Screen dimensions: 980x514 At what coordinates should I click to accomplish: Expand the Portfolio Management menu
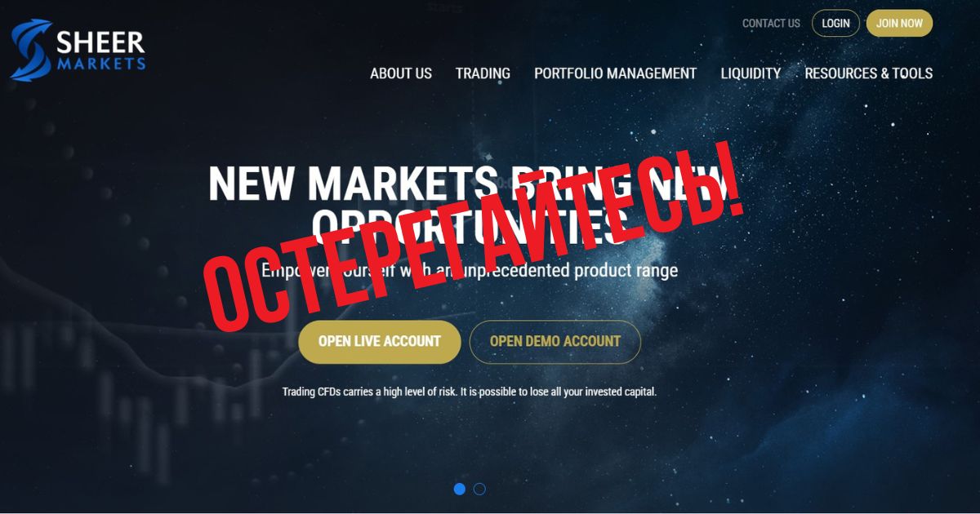(x=615, y=73)
